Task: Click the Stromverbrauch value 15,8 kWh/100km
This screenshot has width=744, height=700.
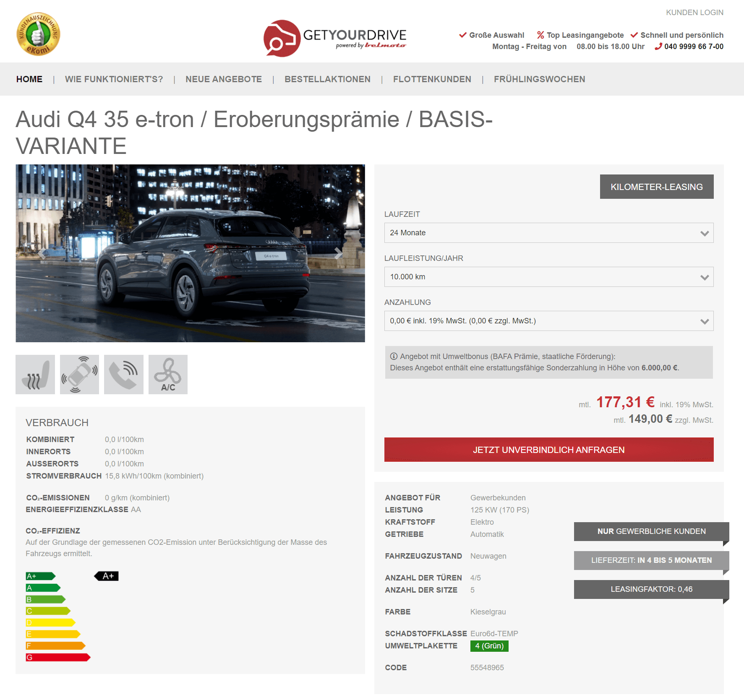Action: point(154,476)
